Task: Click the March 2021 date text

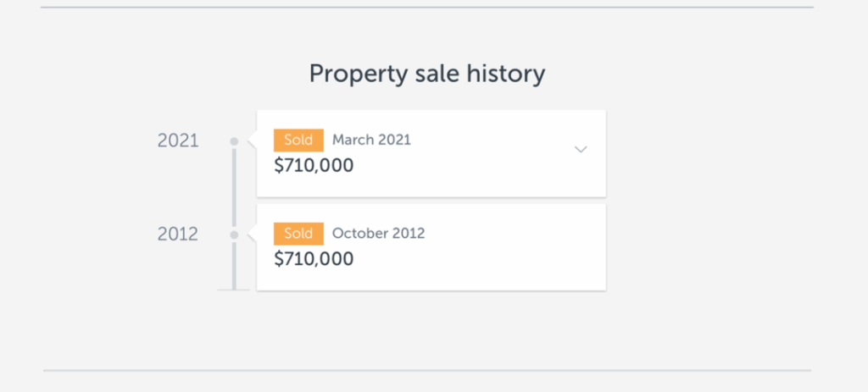Action: 371,140
